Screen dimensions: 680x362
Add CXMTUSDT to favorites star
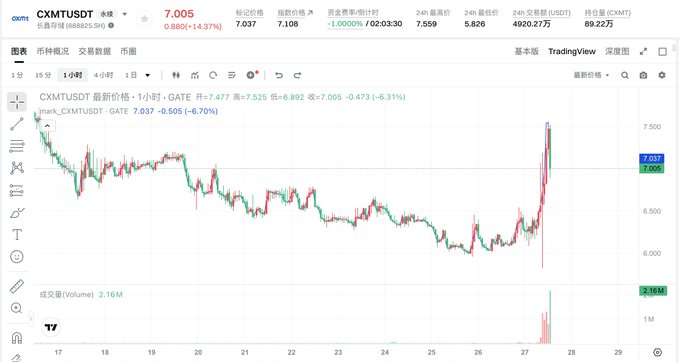pos(144,19)
